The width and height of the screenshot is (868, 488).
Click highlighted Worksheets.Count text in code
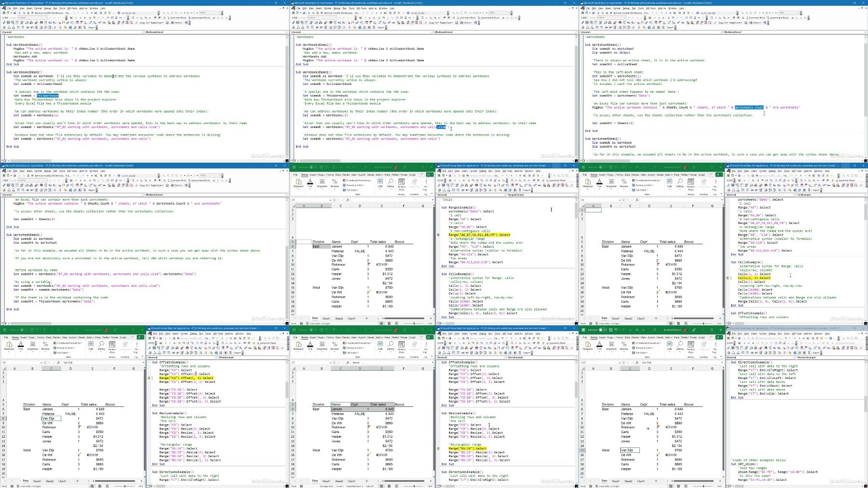point(749,107)
